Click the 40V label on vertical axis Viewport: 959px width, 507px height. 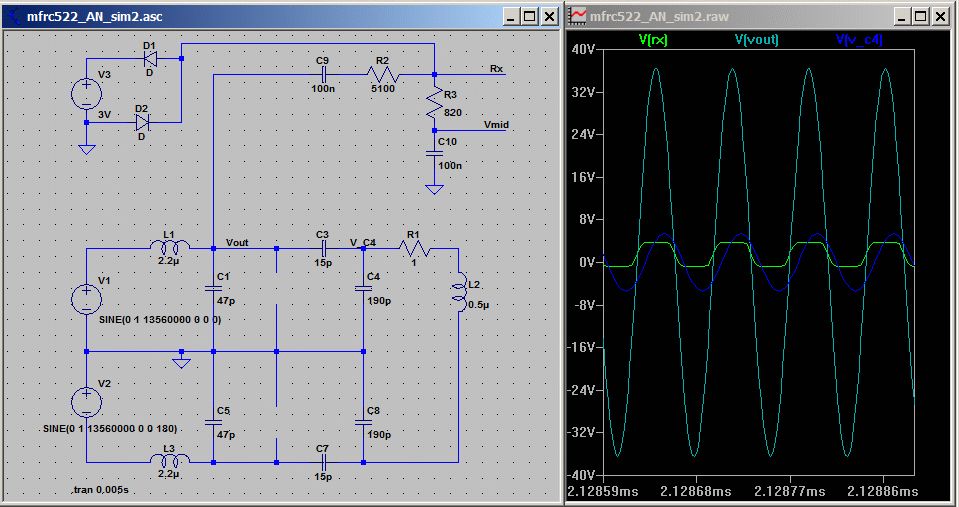click(583, 49)
